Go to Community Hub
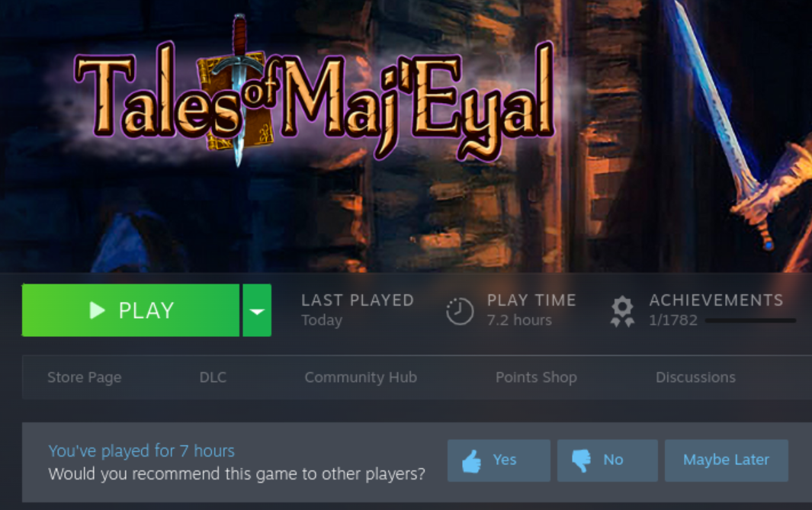This screenshot has height=510, width=812. pyautogui.click(x=361, y=377)
